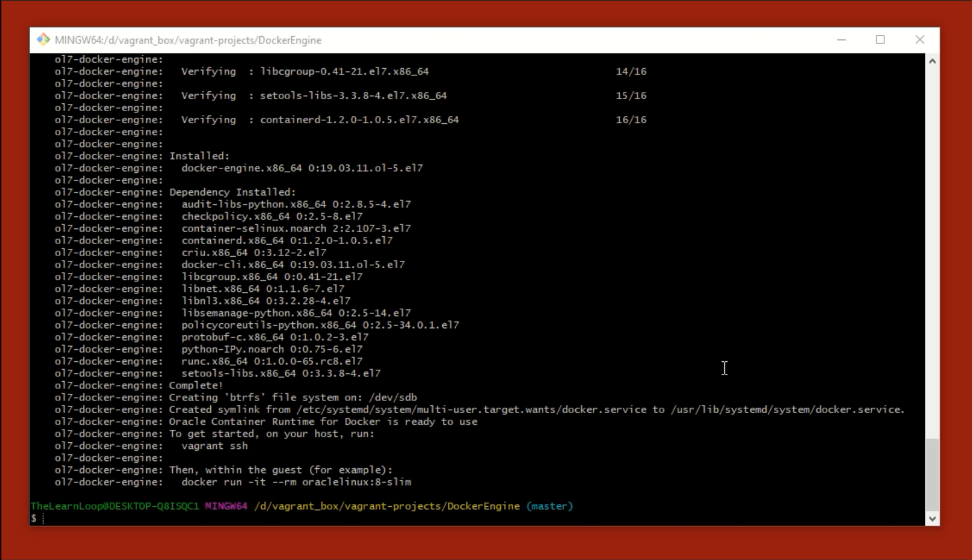Click 'Creating 'btrfs' file system on: /dev/sdb' line

click(x=293, y=397)
